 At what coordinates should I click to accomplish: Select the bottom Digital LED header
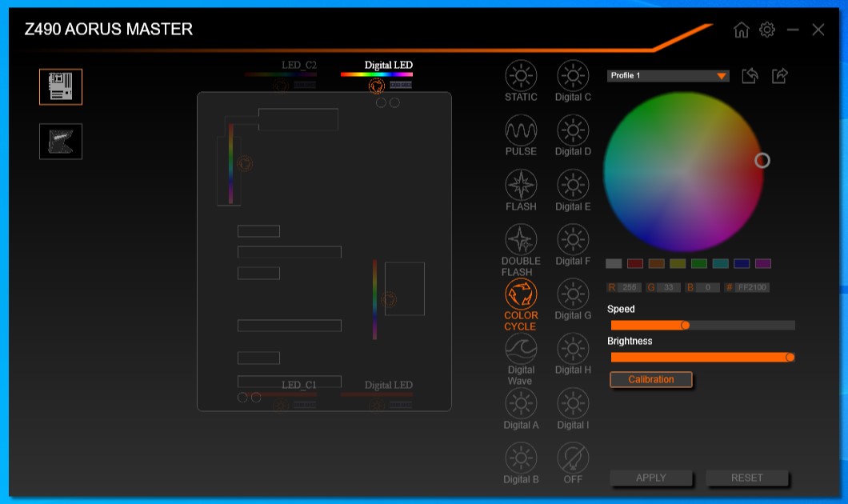[377, 394]
